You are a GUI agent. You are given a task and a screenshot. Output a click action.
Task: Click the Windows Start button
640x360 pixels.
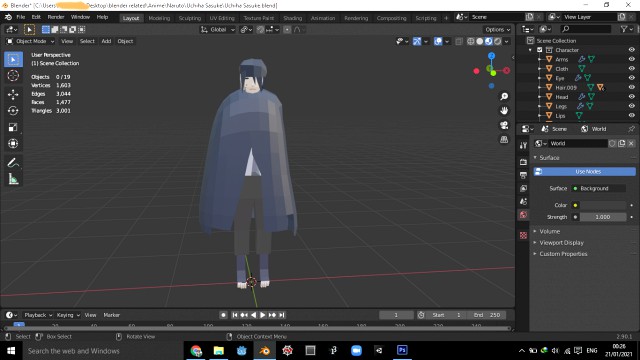pos(11,351)
